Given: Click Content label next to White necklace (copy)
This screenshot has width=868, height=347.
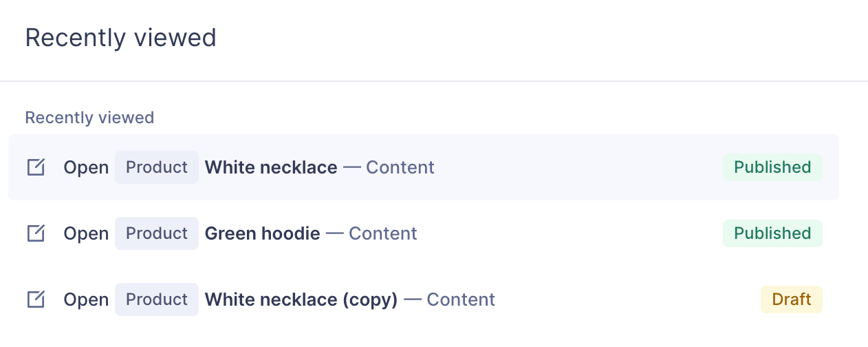Looking at the screenshot, I should (461, 299).
